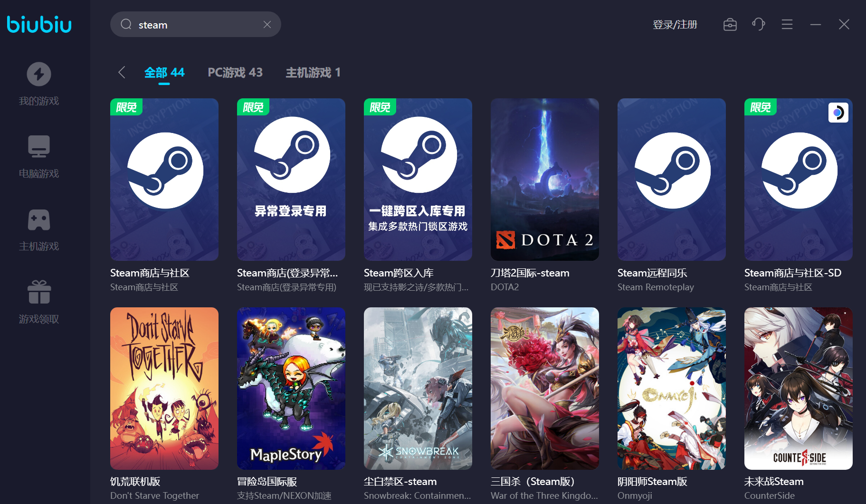Open the 三国杀 game cover
The image size is (866, 504).
point(545,389)
